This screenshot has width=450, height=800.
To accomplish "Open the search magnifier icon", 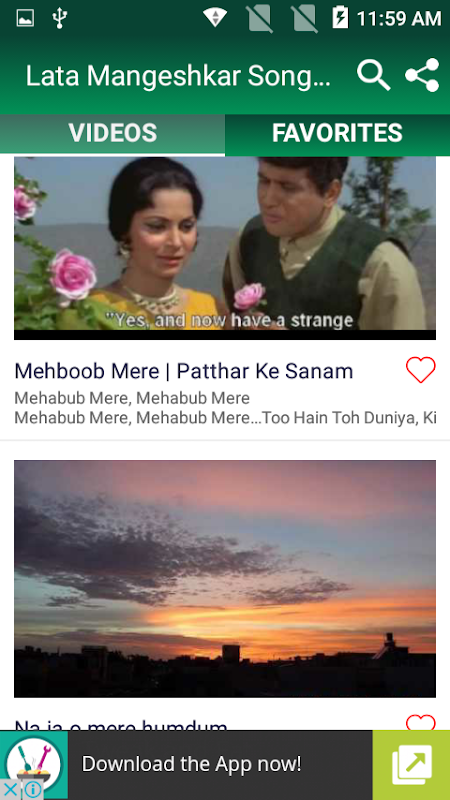I will 373,75.
